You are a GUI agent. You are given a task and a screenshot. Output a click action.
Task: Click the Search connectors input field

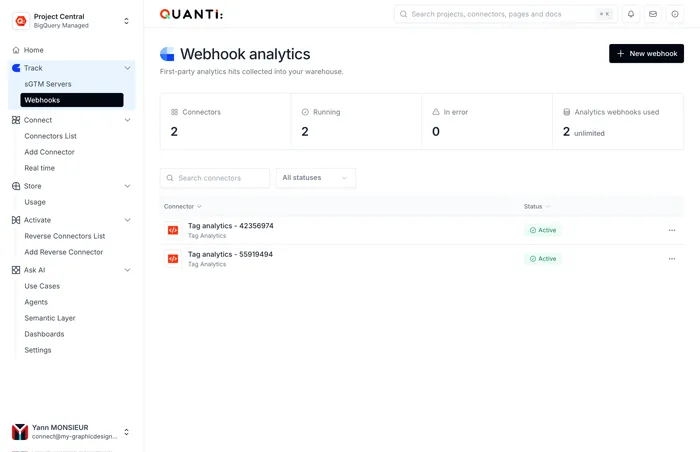click(x=215, y=178)
